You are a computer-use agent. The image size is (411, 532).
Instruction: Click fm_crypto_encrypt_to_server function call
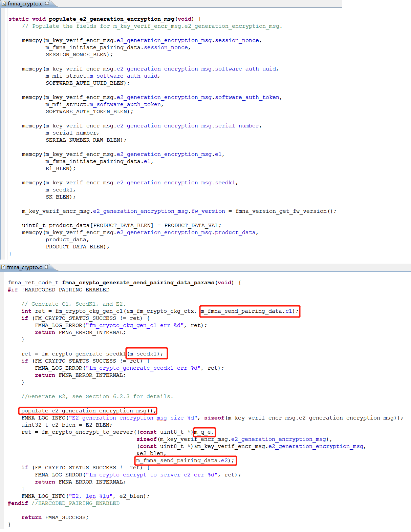pyautogui.click(x=87, y=432)
